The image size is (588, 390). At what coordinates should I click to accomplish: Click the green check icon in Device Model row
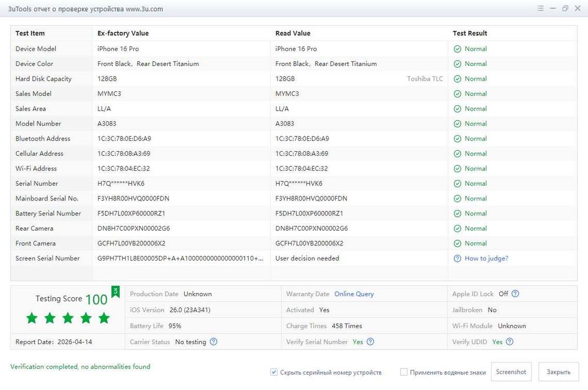[457, 49]
